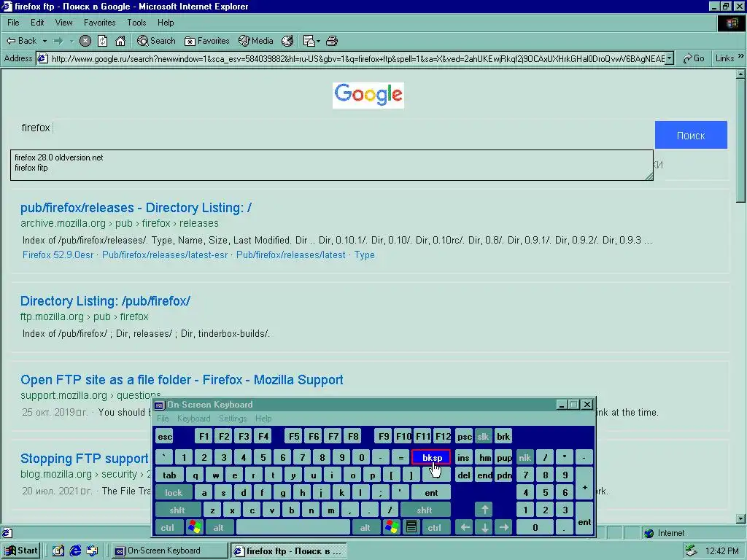Click the 'Type' sublink under first result
747x560 pixels.
(365, 254)
